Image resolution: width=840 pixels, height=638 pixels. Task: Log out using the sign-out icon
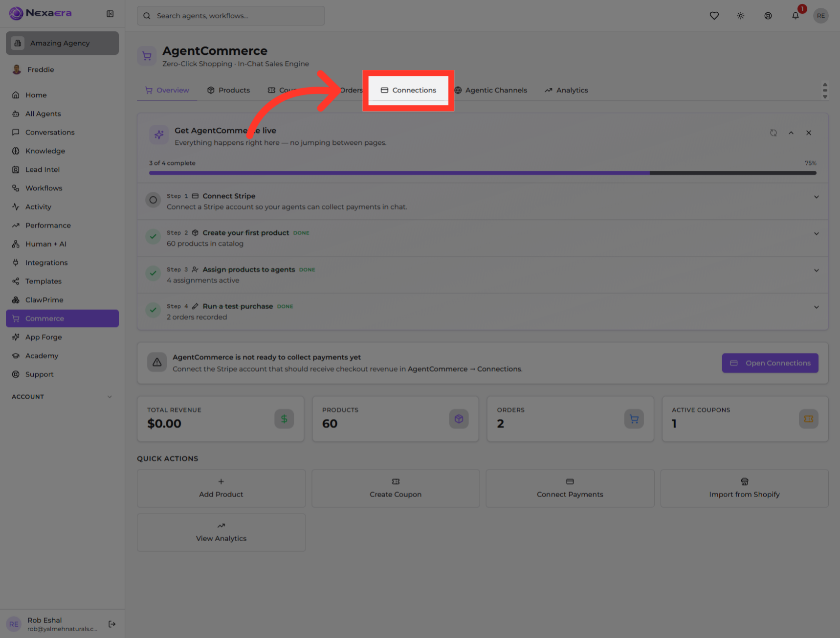pos(112,624)
